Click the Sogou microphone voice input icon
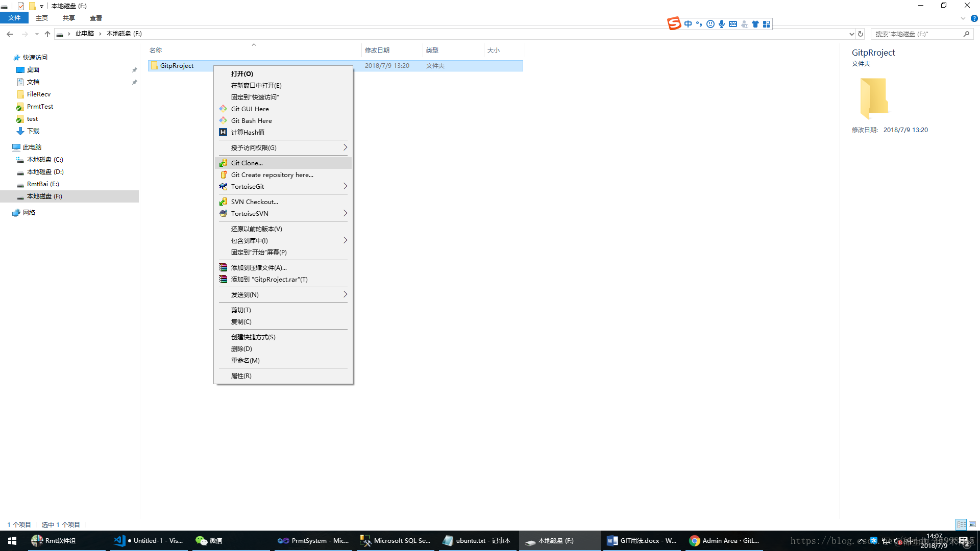The height and width of the screenshot is (551, 980). coord(721,24)
